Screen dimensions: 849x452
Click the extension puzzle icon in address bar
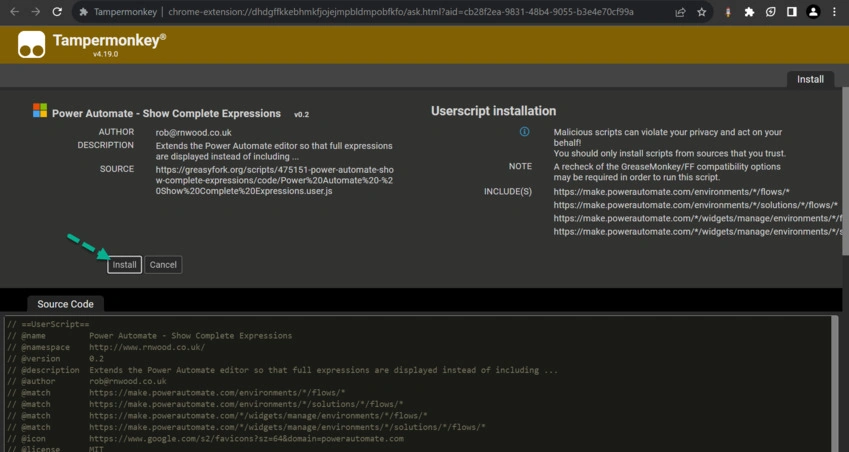(x=83, y=12)
